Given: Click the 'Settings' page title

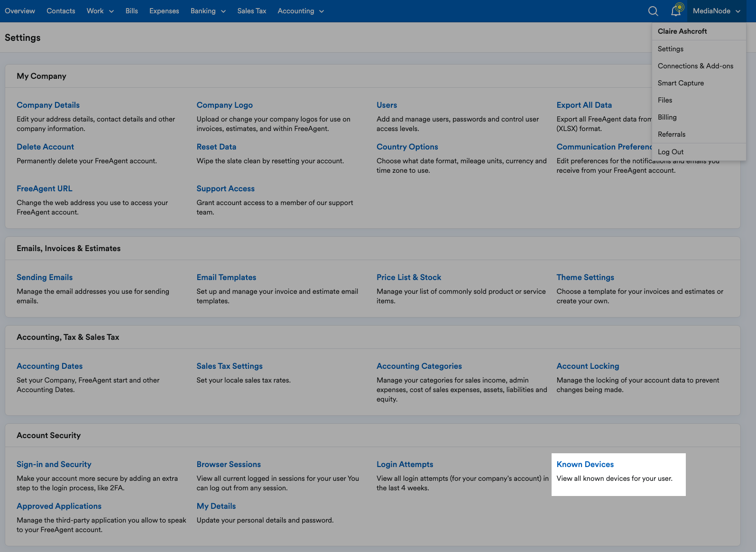Looking at the screenshot, I should click(22, 37).
